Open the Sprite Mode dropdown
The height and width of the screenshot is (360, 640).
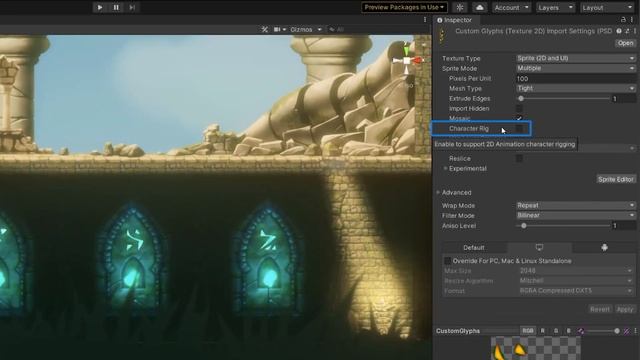pos(576,68)
